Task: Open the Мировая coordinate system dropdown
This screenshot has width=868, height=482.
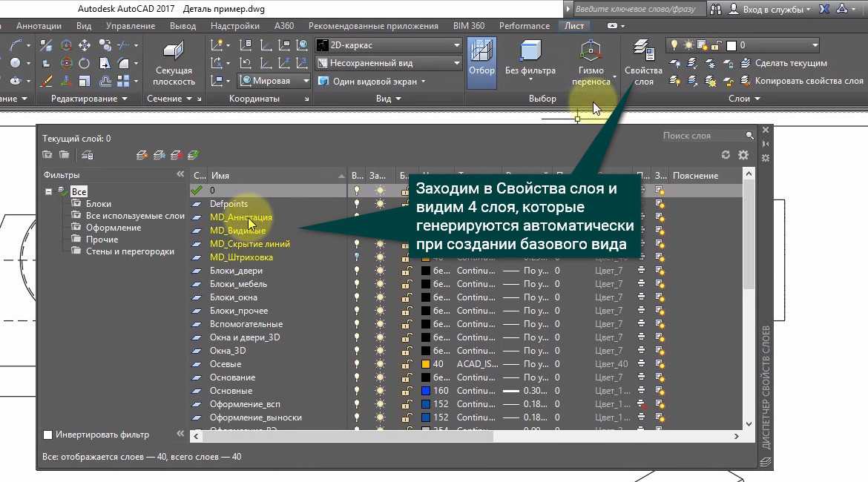Action: [x=274, y=81]
